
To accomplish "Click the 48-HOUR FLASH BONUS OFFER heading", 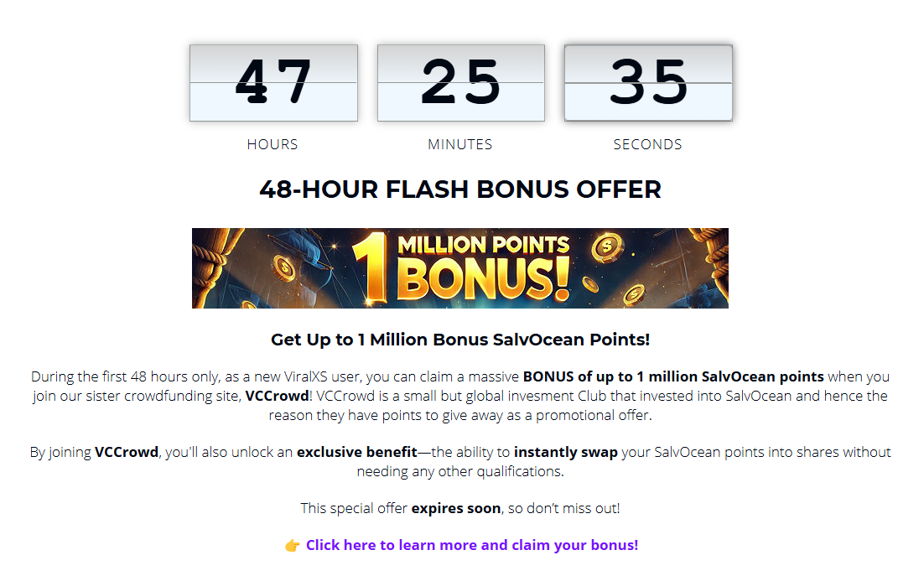I will [x=460, y=189].
